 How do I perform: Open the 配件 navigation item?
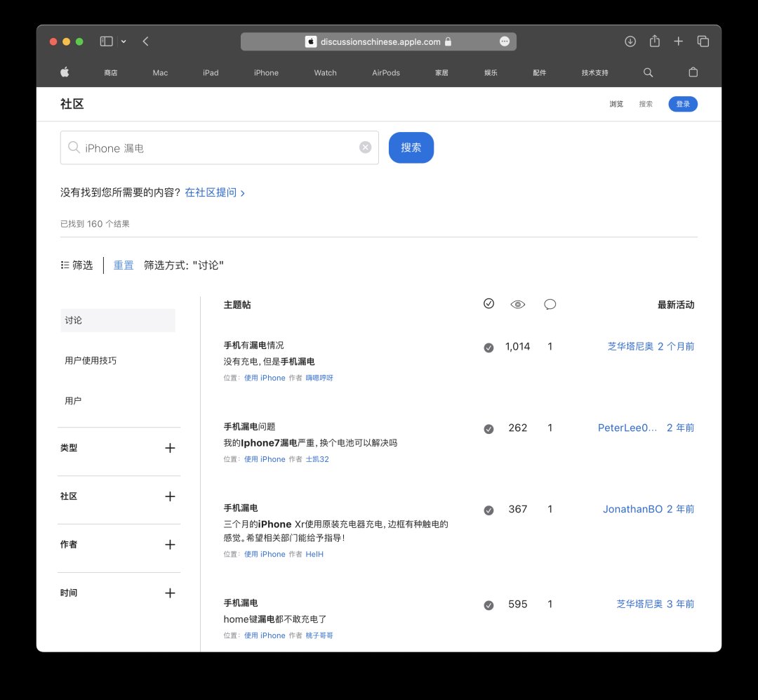click(540, 72)
